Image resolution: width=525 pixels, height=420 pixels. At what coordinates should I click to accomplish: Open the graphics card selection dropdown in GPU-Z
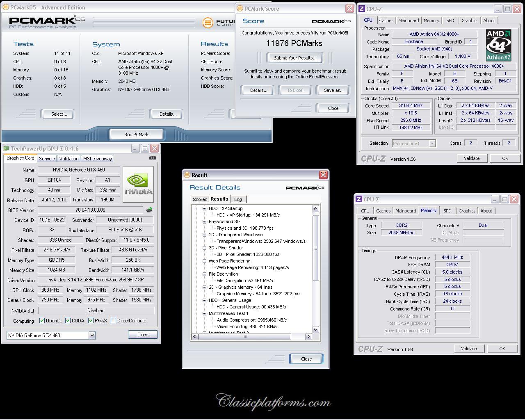(x=92, y=335)
